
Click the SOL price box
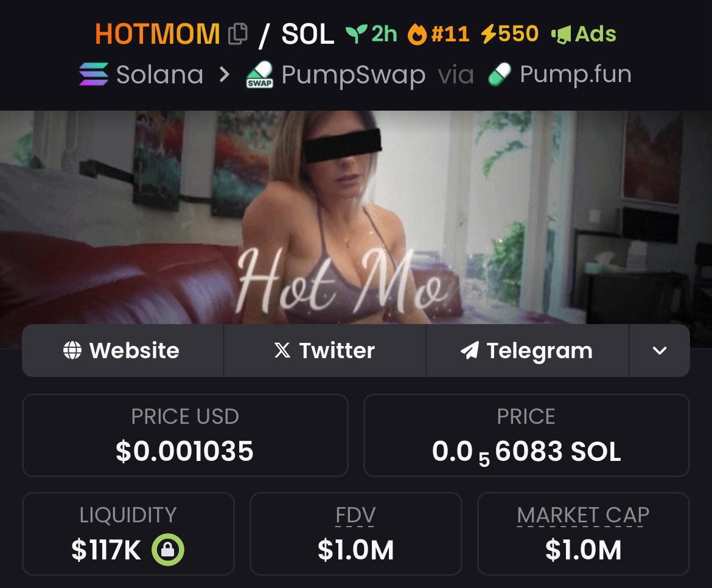[527, 435]
